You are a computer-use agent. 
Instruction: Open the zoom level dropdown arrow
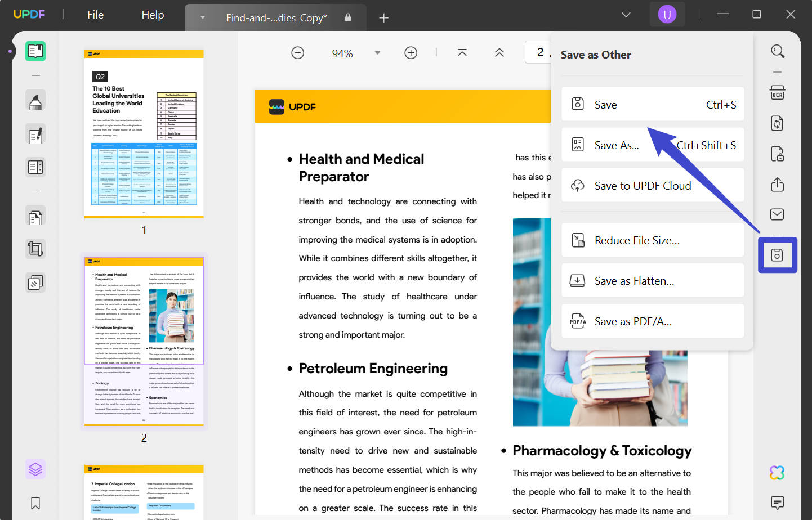[x=377, y=52]
